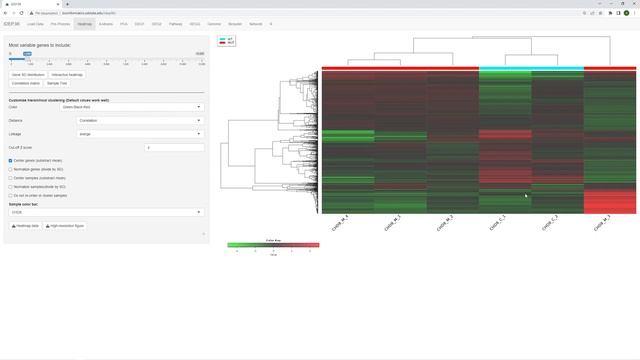This screenshot has width=640, height=360.
Task: Open the Bicluster tab
Action: (x=235, y=24)
